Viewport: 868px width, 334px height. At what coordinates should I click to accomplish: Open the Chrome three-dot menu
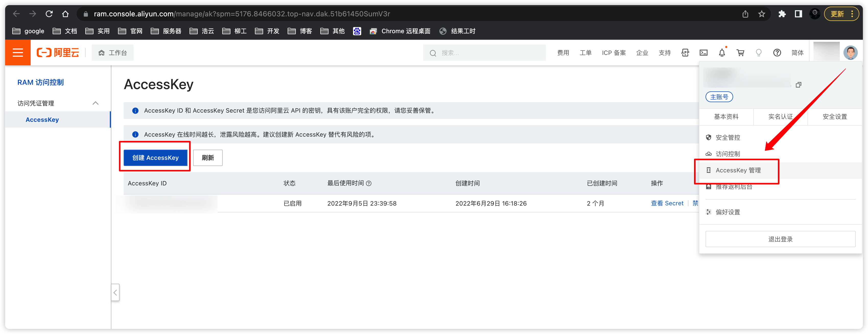pyautogui.click(x=852, y=14)
